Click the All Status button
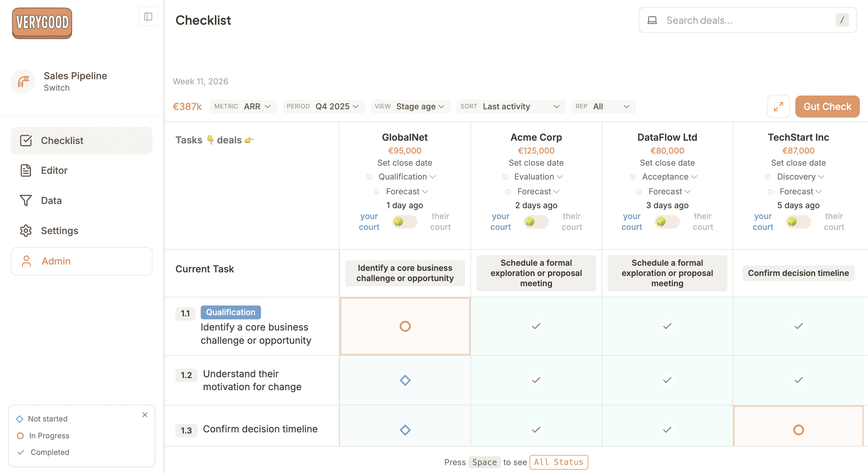This screenshot has height=473, width=868. 558,462
